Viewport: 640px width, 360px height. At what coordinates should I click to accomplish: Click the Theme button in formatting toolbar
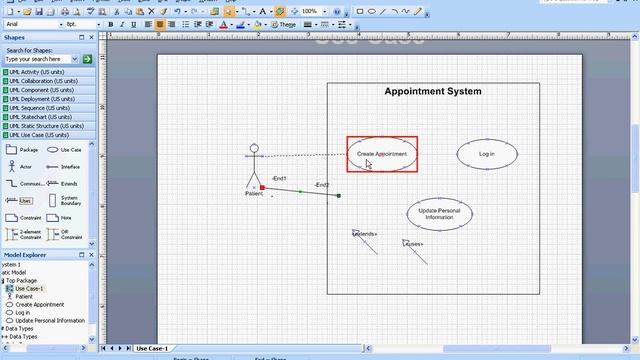click(284, 24)
